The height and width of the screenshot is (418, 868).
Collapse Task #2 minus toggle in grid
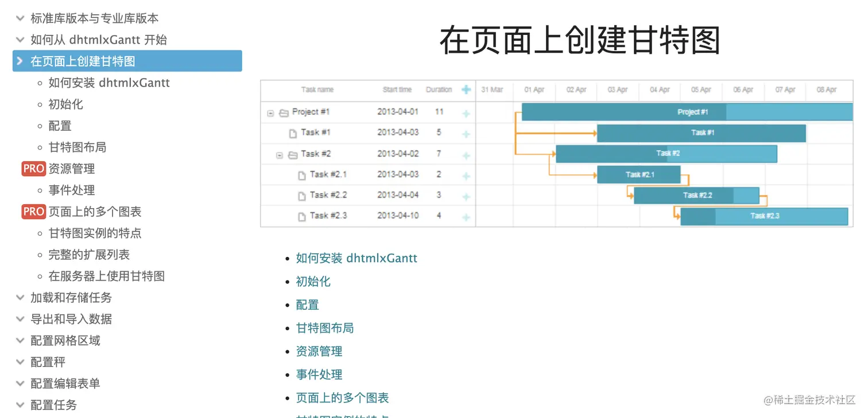(280, 155)
